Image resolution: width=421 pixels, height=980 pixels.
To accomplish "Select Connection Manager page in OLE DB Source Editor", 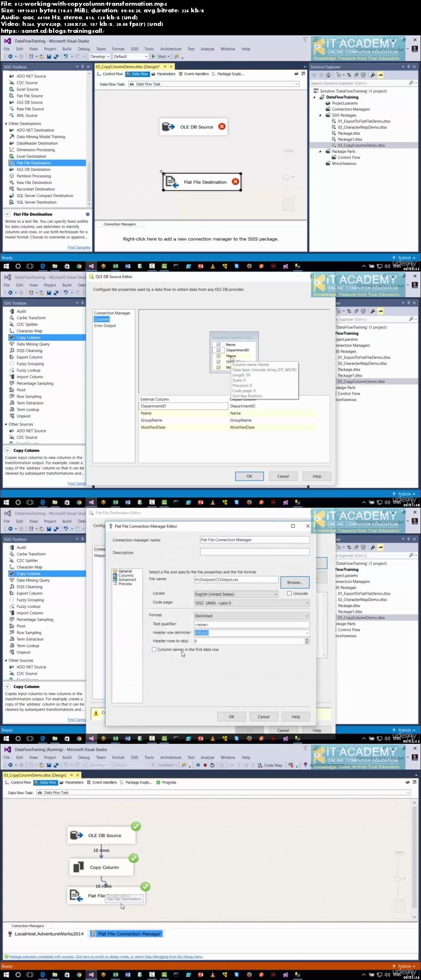I will click(x=112, y=313).
